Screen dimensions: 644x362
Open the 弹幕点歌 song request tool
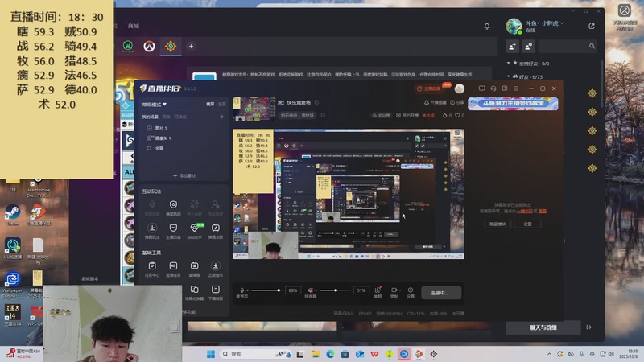pyautogui.click(x=215, y=231)
